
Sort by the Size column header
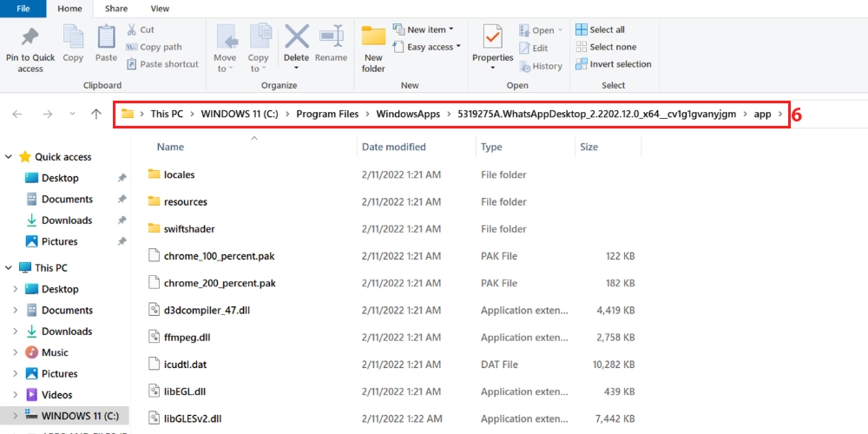tap(589, 147)
